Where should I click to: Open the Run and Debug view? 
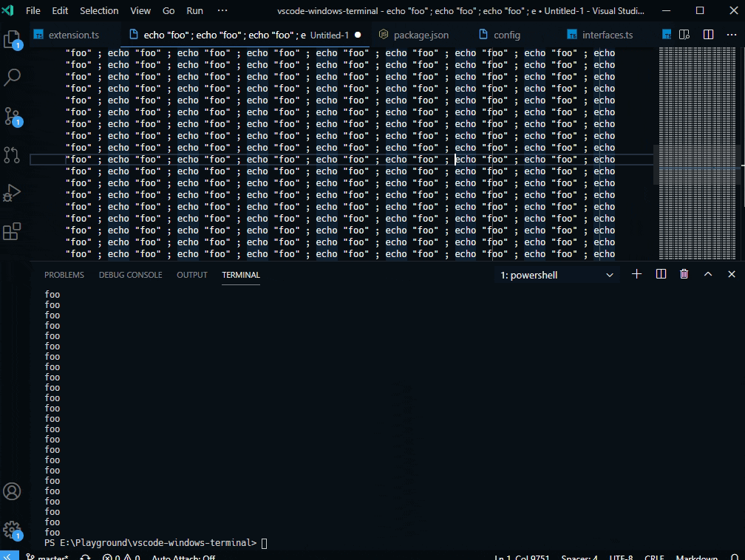(13, 193)
